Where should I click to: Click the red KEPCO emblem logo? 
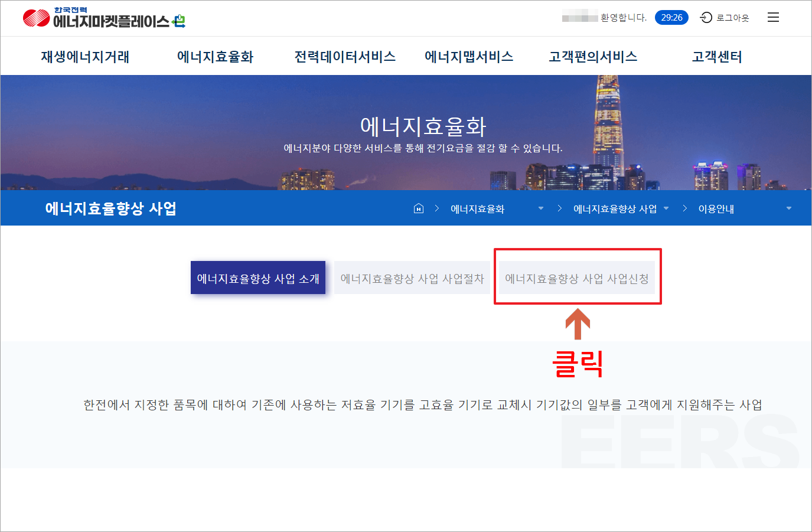point(34,17)
